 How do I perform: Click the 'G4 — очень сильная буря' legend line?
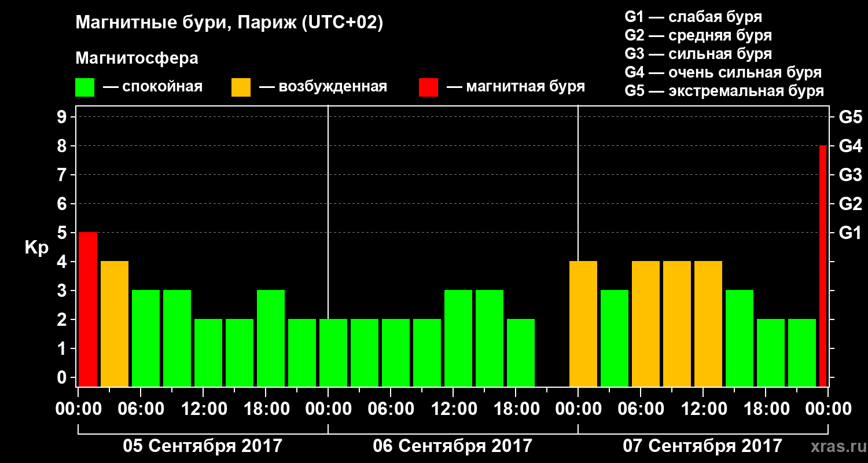coord(723,72)
